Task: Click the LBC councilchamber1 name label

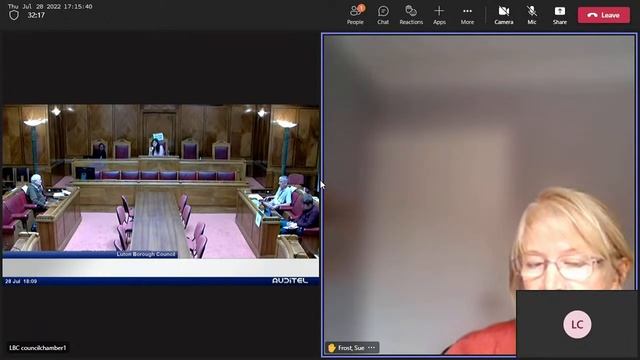Action: coord(38,348)
